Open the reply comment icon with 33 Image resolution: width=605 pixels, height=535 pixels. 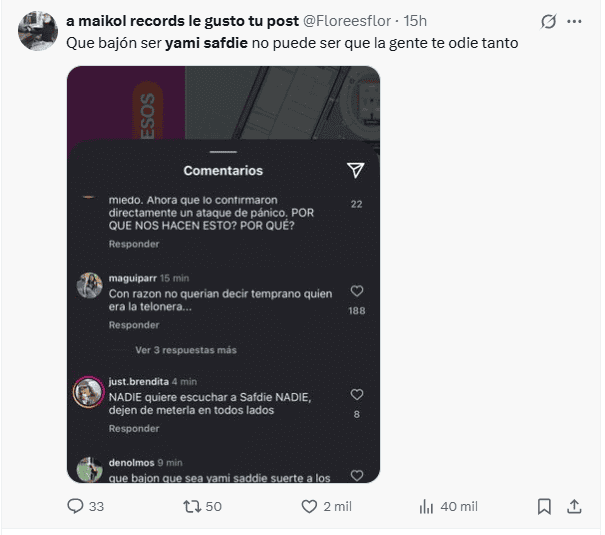[x=75, y=506]
